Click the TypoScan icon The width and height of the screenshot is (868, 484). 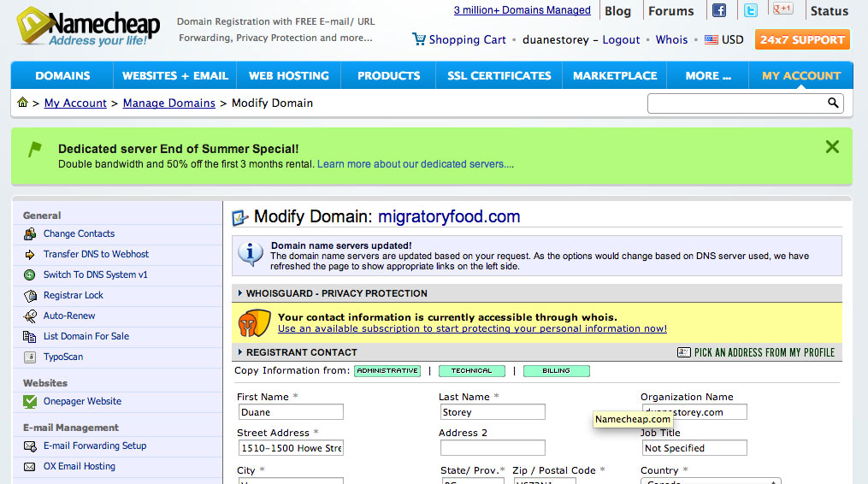point(30,357)
